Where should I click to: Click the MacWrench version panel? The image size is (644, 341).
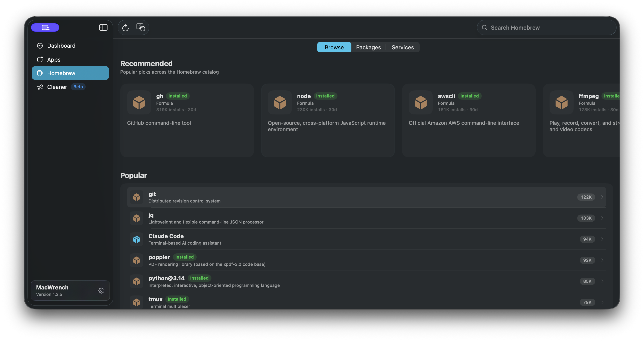(70, 291)
